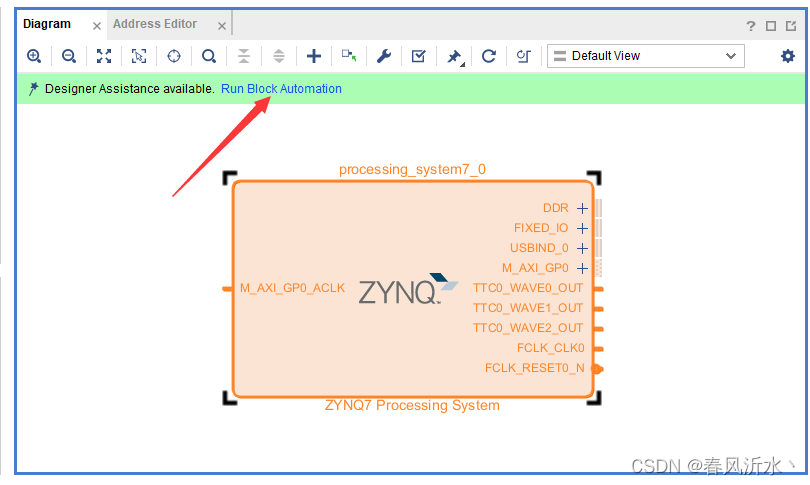Viewport: 810px width, 485px height.
Task: Click the Run Block Automation link
Action: coord(281,89)
